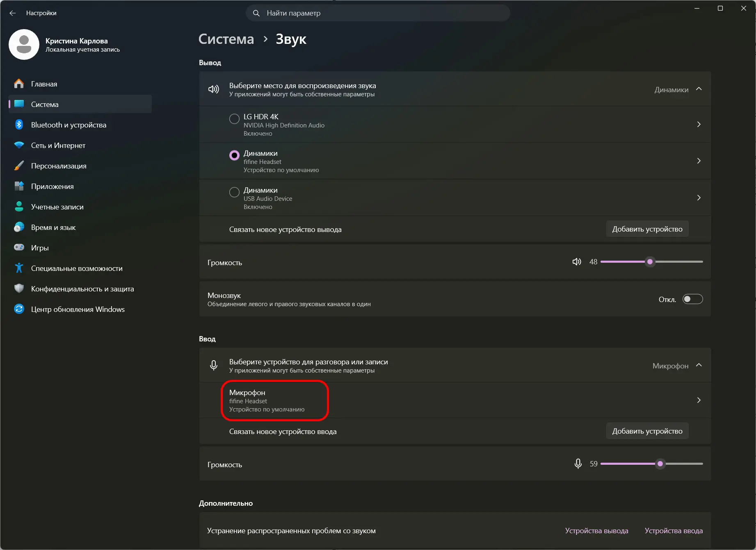Click the Кристина Карлова profile avatar
This screenshot has width=756, height=550.
click(x=24, y=44)
